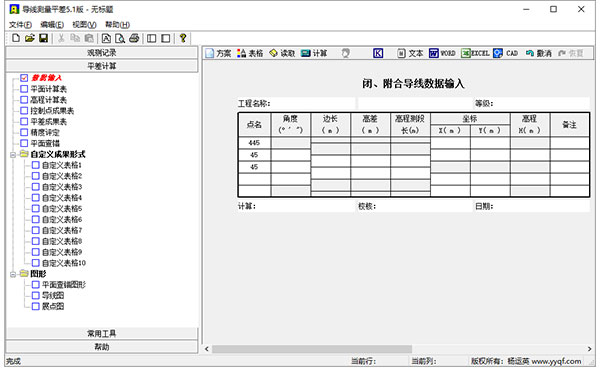Select 导线图 in the tree
Image resolution: width=600 pixels, height=371 pixels.
[53, 296]
